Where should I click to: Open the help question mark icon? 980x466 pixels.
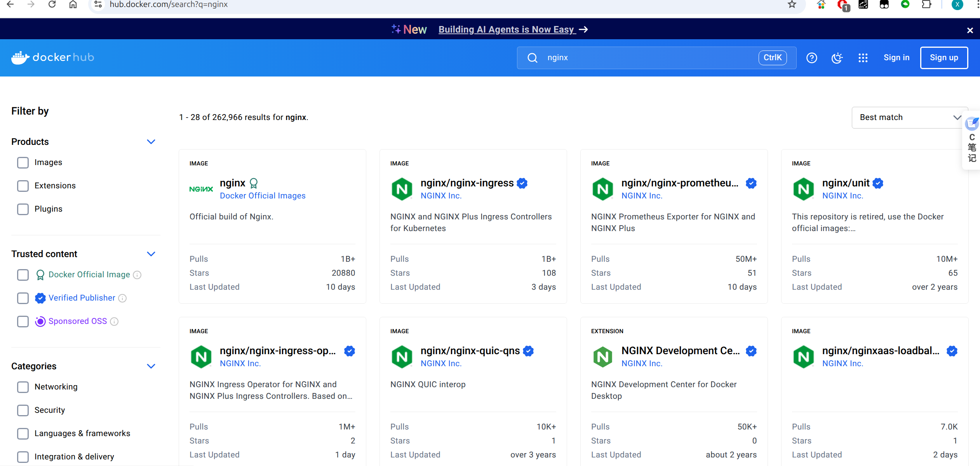coord(811,58)
